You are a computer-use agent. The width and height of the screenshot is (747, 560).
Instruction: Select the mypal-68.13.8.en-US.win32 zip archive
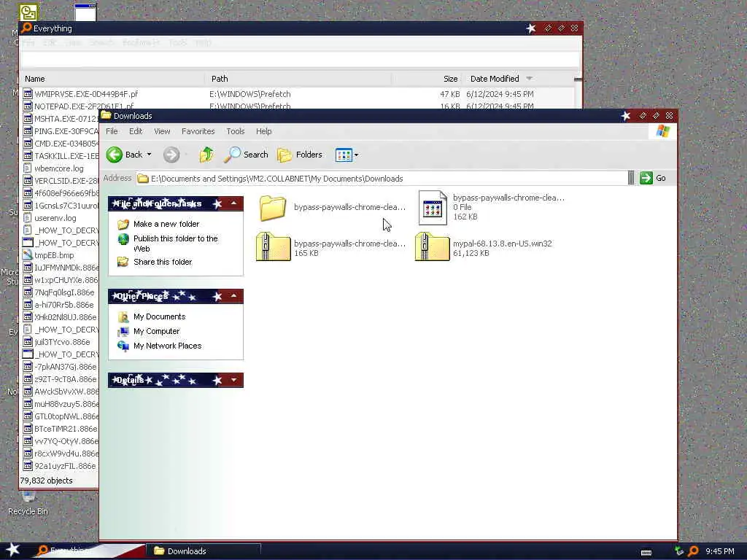tap(433, 246)
